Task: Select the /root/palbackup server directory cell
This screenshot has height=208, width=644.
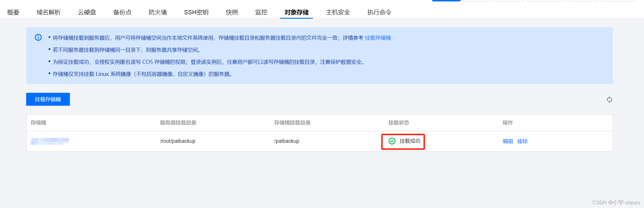Action: click(x=178, y=141)
